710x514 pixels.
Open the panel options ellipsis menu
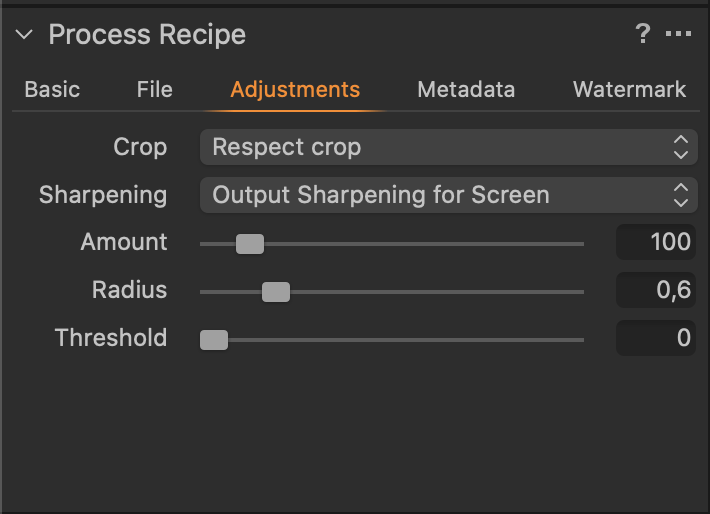tap(679, 35)
